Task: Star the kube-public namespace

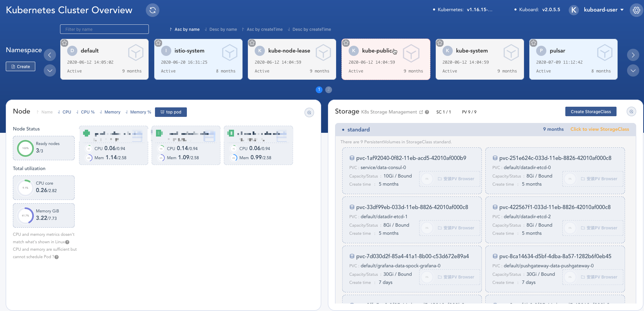Action: (346, 43)
